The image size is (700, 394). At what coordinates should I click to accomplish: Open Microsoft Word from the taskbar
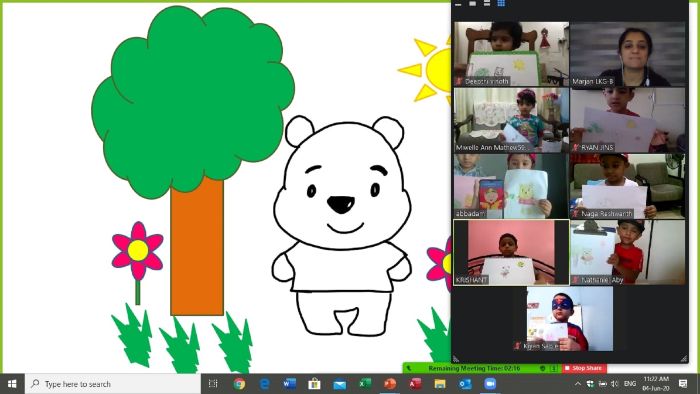tap(289, 384)
